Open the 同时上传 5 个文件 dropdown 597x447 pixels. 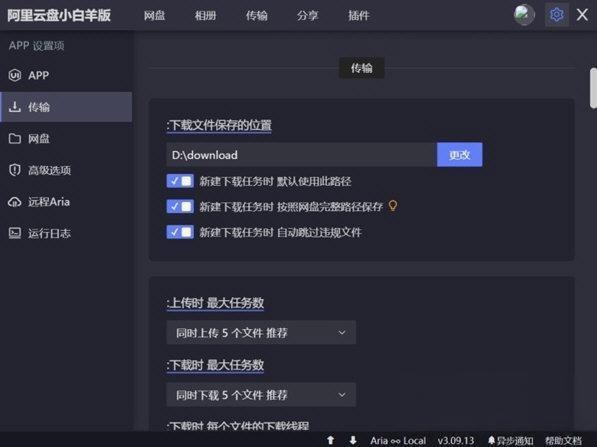point(261,333)
